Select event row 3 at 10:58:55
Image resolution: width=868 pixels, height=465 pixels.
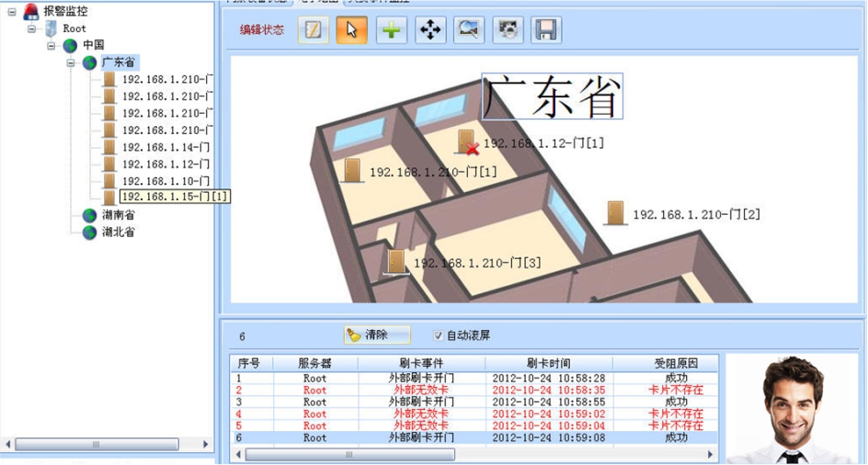pyautogui.click(x=474, y=403)
